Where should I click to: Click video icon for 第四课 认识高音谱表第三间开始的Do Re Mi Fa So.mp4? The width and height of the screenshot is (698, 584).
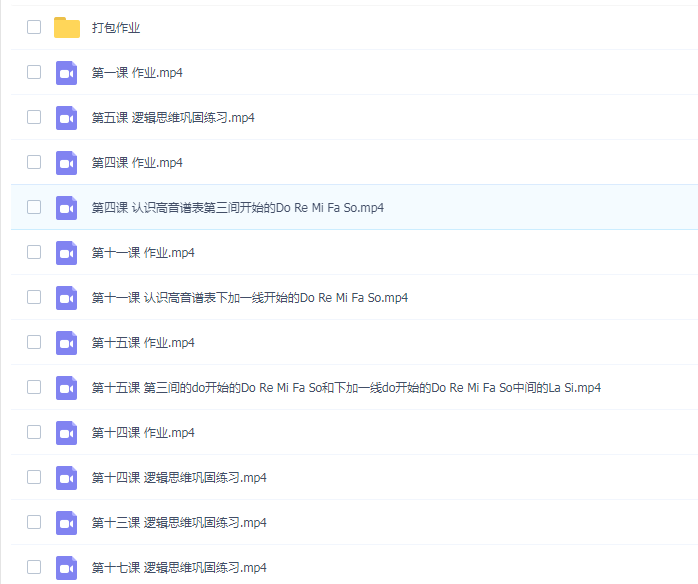[66, 207]
